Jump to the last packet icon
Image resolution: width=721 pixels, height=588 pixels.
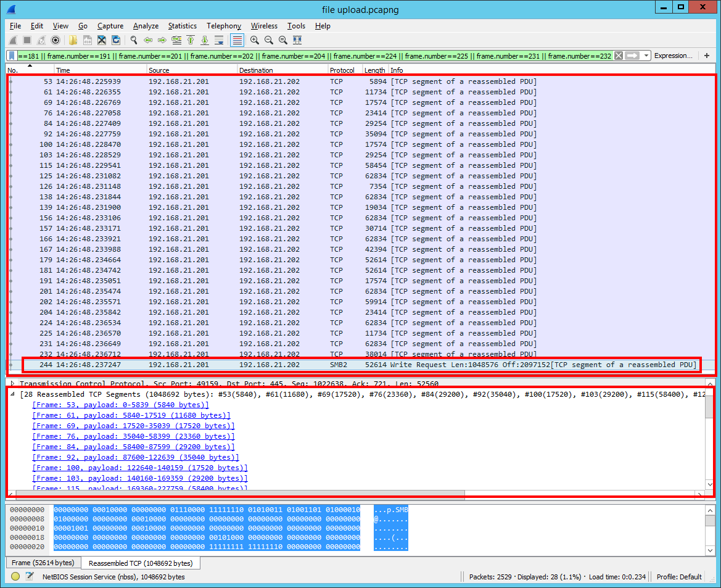coord(205,41)
